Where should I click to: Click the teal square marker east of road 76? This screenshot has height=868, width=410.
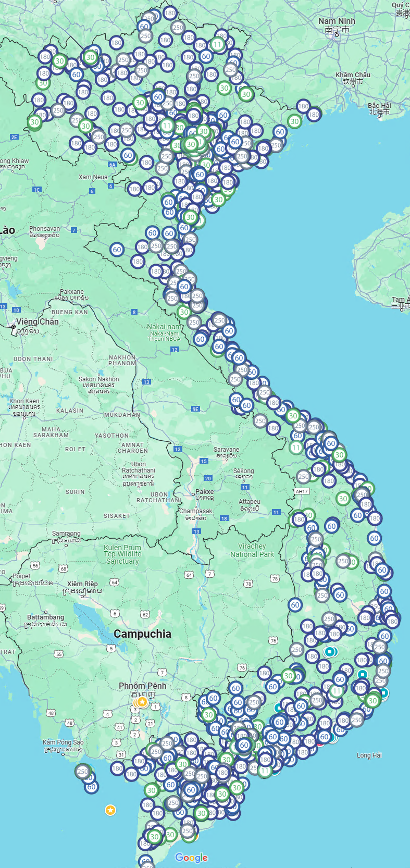point(330,652)
